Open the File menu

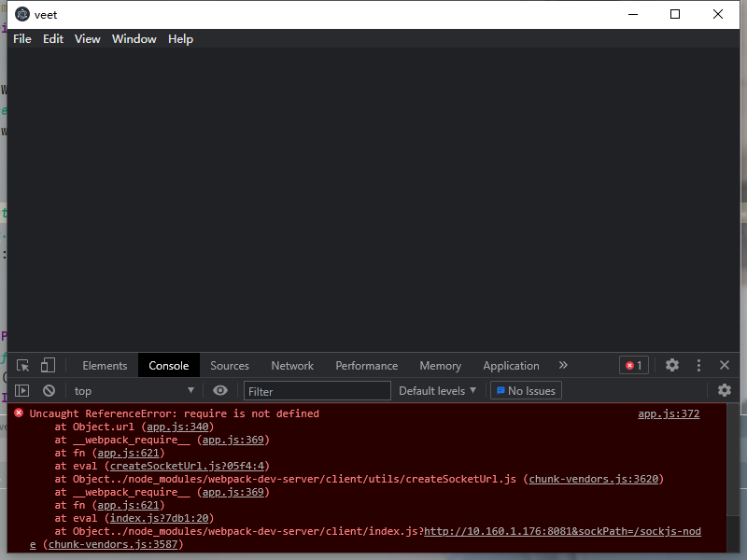(22, 39)
